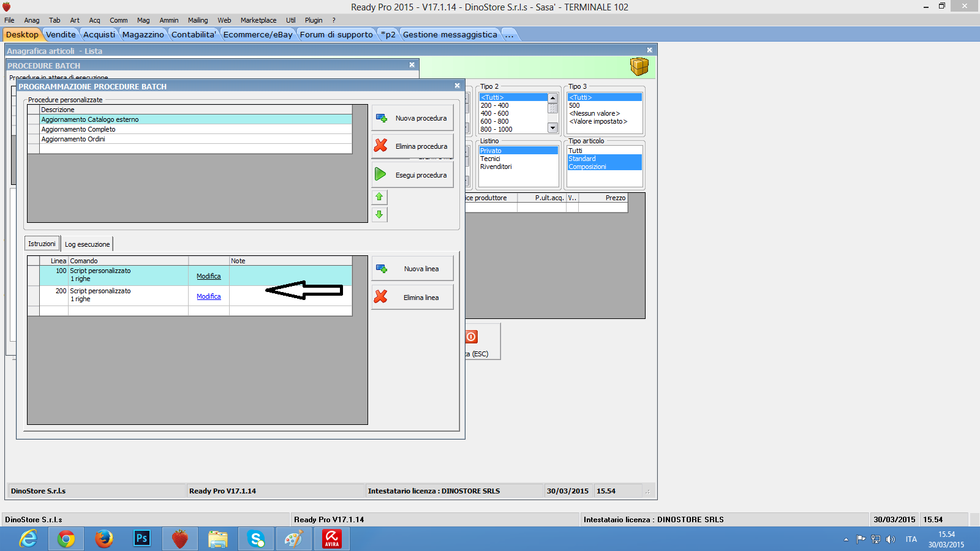The height and width of the screenshot is (551, 980).
Task: Select Aggiornamento Completo procedure
Action: (196, 129)
